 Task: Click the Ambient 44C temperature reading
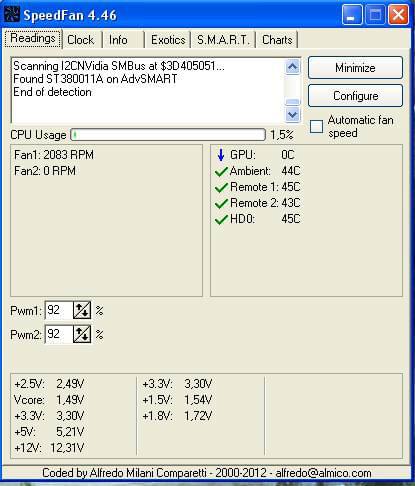[x=265, y=171]
